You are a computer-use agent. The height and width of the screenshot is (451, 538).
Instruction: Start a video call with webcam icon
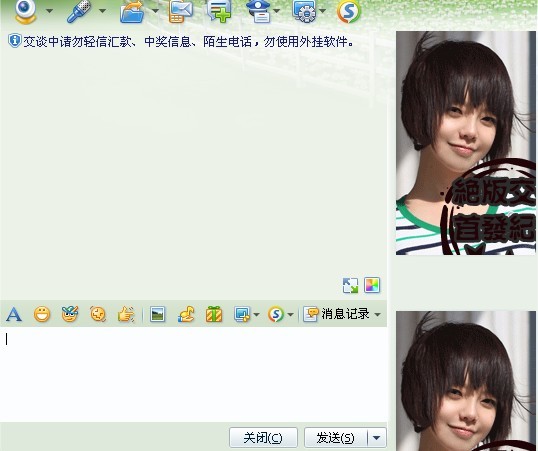point(26,11)
